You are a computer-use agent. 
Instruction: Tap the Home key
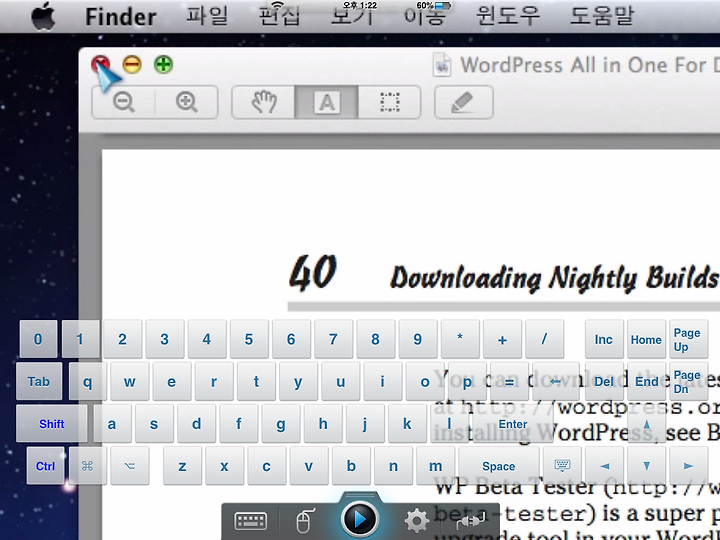point(646,339)
